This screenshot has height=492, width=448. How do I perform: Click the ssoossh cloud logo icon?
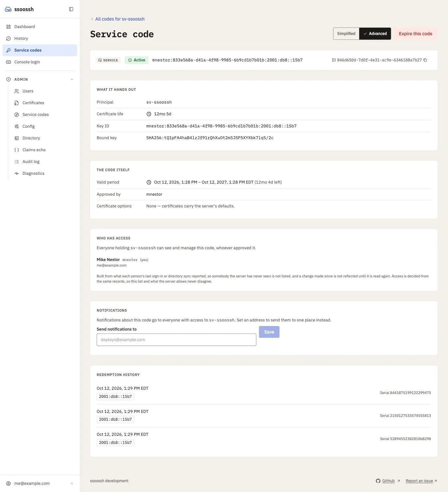tap(8, 9)
